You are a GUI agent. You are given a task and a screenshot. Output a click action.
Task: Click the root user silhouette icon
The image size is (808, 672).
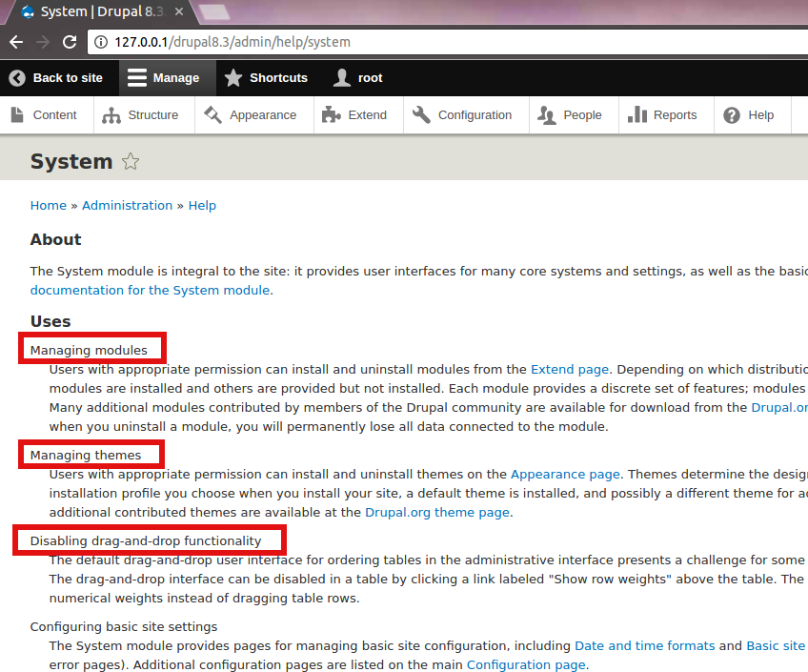pos(342,78)
